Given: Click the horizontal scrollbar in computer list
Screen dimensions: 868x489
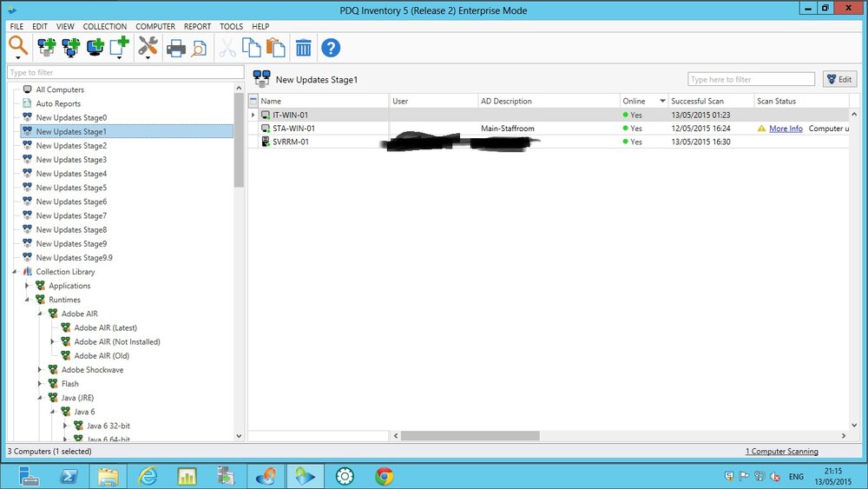Looking at the screenshot, I should [470, 436].
